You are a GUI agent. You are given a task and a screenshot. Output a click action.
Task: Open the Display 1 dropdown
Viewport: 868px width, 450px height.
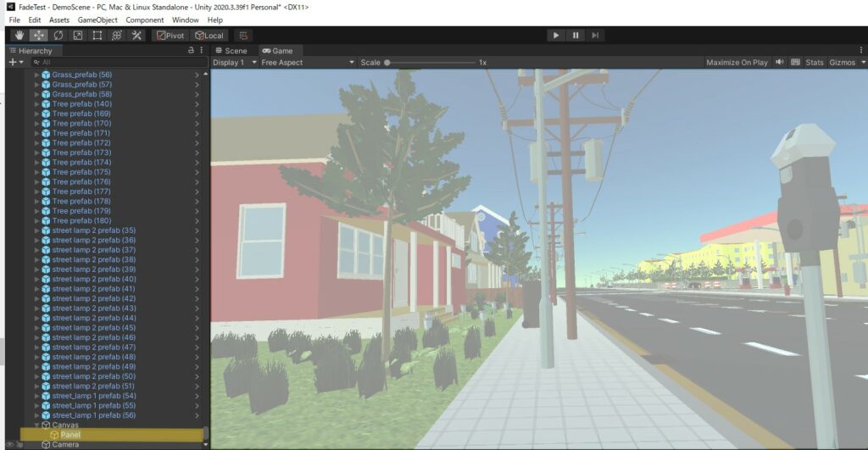(235, 63)
